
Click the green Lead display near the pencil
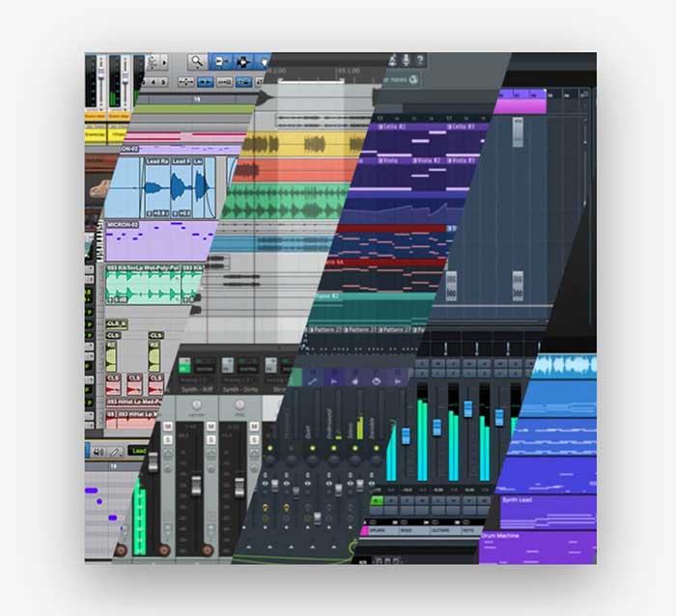pyautogui.click(x=139, y=451)
